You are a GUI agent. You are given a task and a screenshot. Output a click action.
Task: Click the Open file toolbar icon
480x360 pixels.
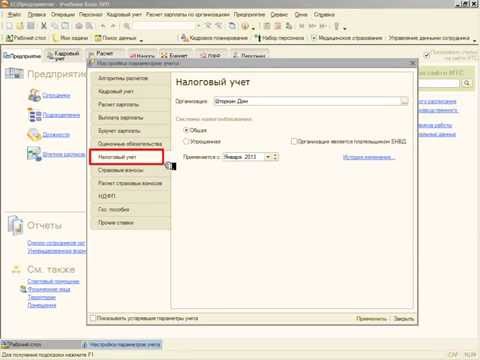(20, 26)
